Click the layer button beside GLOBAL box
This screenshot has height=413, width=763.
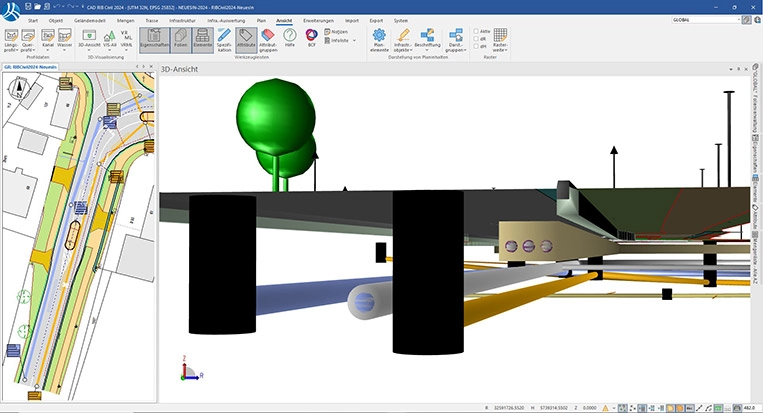pyautogui.click(x=746, y=20)
